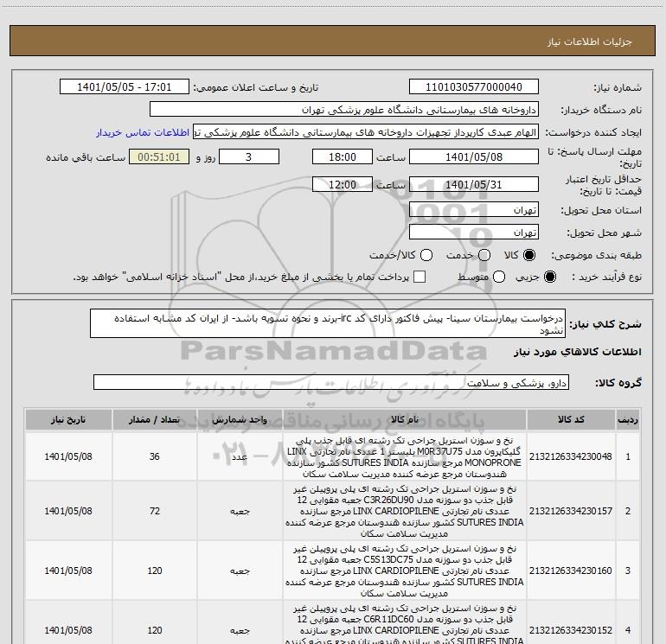Click the unit جعبه in row 2
Screen dimensions: 666x644
tap(240, 511)
